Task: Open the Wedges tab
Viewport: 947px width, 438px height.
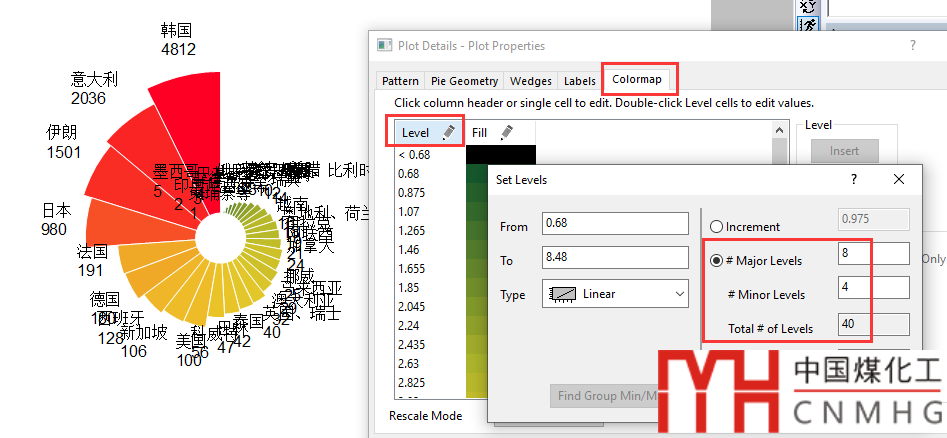Action: pyautogui.click(x=530, y=81)
